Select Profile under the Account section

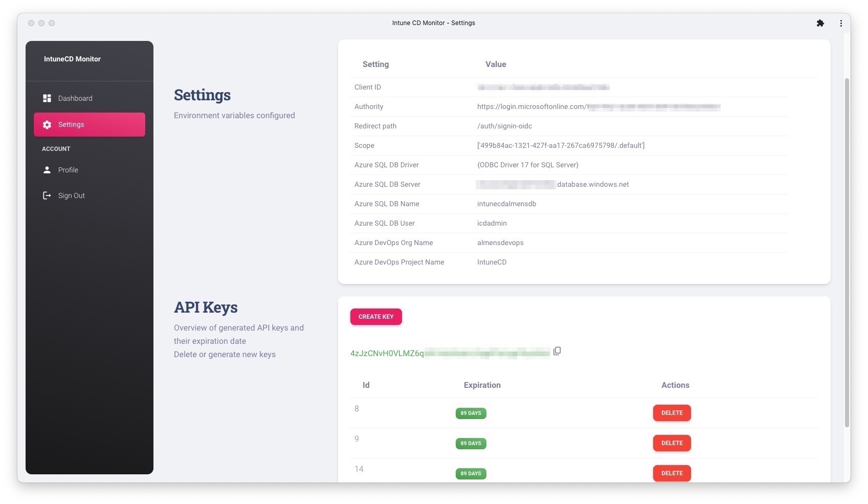68,169
